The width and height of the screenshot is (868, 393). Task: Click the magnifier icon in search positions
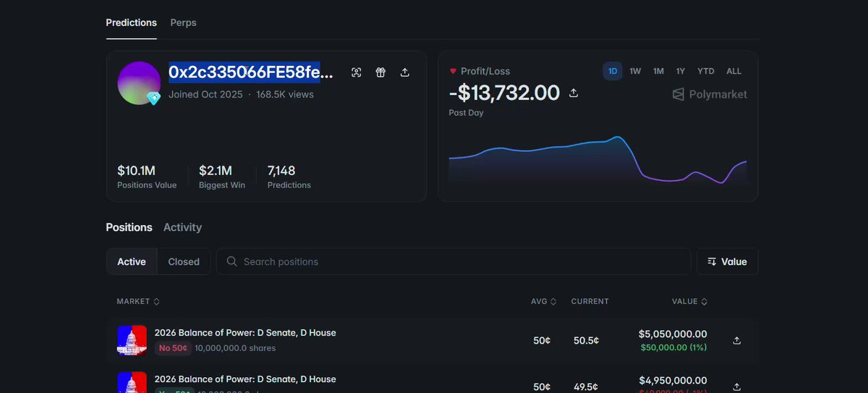[231, 261]
